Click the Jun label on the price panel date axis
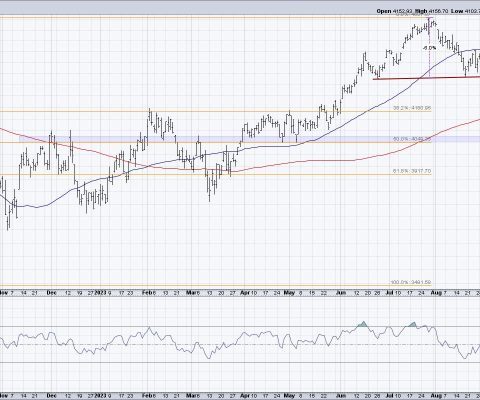 (x=342, y=293)
